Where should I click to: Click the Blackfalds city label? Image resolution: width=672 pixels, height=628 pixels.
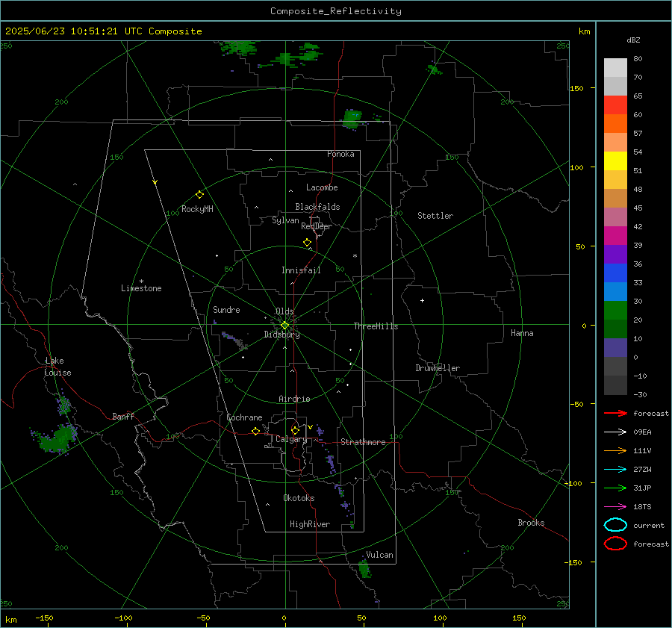(317, 207)
